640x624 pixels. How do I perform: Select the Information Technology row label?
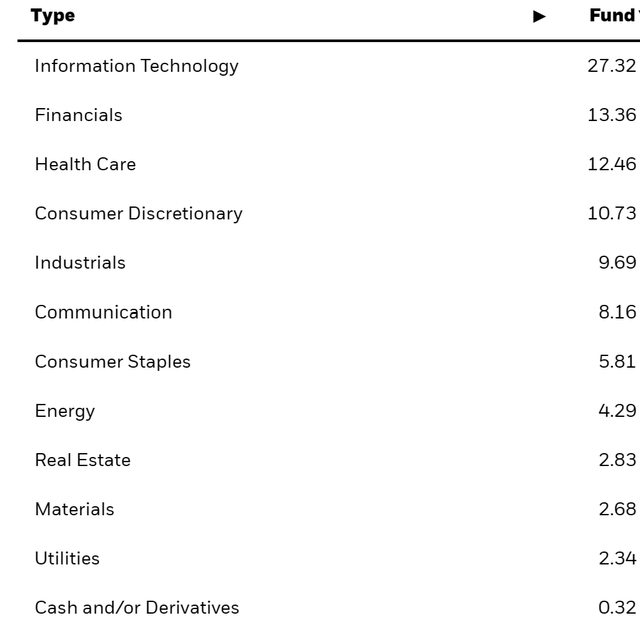136,66
